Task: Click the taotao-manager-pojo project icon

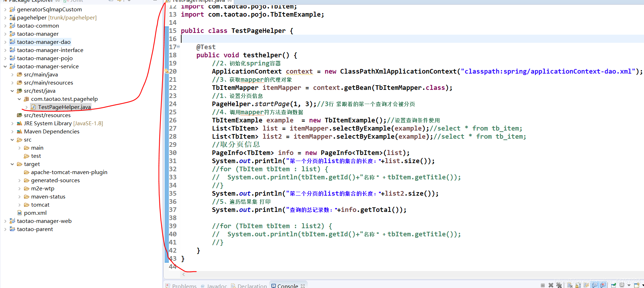Action: 12,58
